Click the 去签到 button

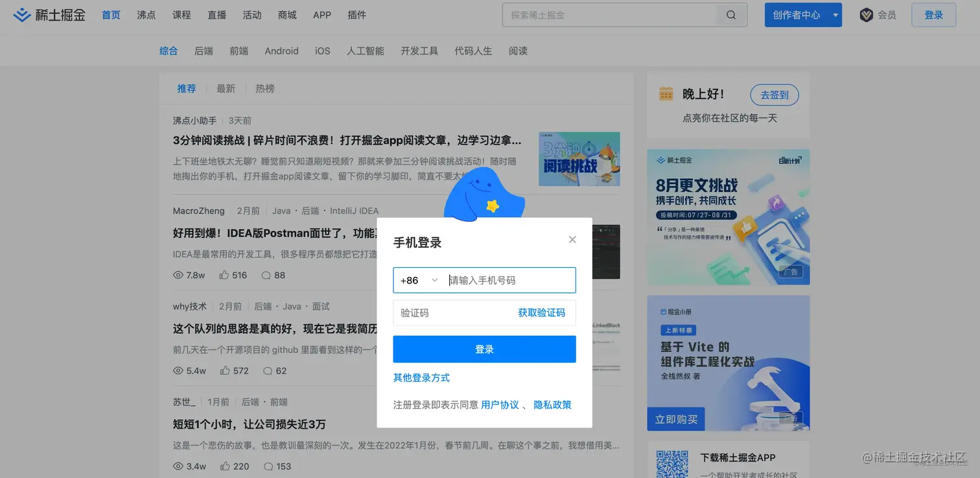coord(775,94)
